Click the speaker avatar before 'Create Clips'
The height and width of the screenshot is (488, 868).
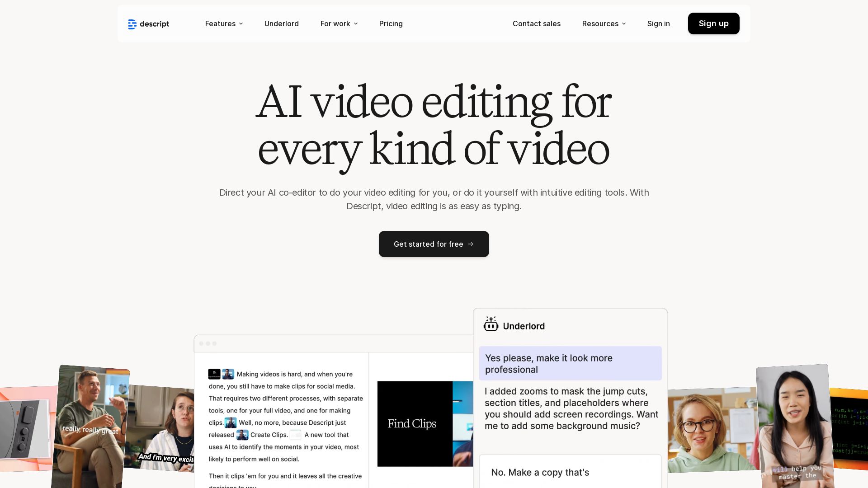tap(242, 435)
